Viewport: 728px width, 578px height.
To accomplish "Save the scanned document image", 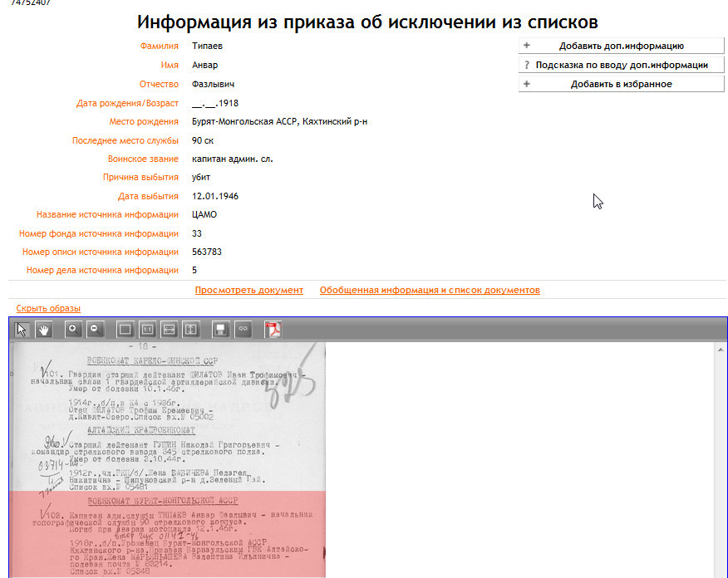I will point(221,330).
